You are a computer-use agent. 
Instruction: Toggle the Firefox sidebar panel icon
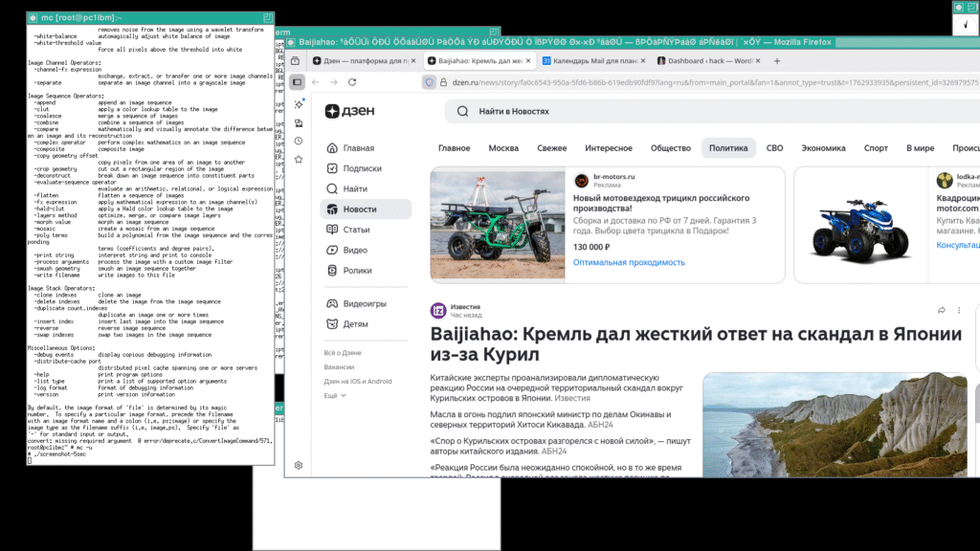(298, 82)
